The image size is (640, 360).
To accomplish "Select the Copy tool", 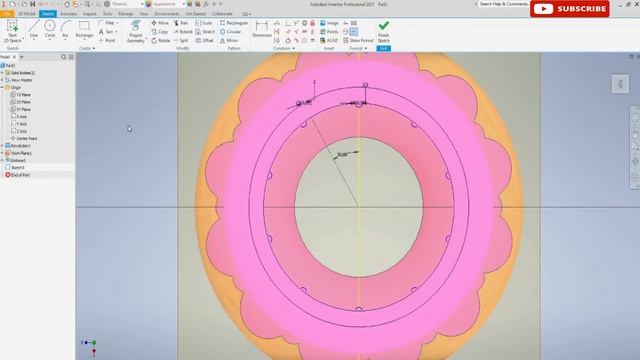I will pos(160,32).
